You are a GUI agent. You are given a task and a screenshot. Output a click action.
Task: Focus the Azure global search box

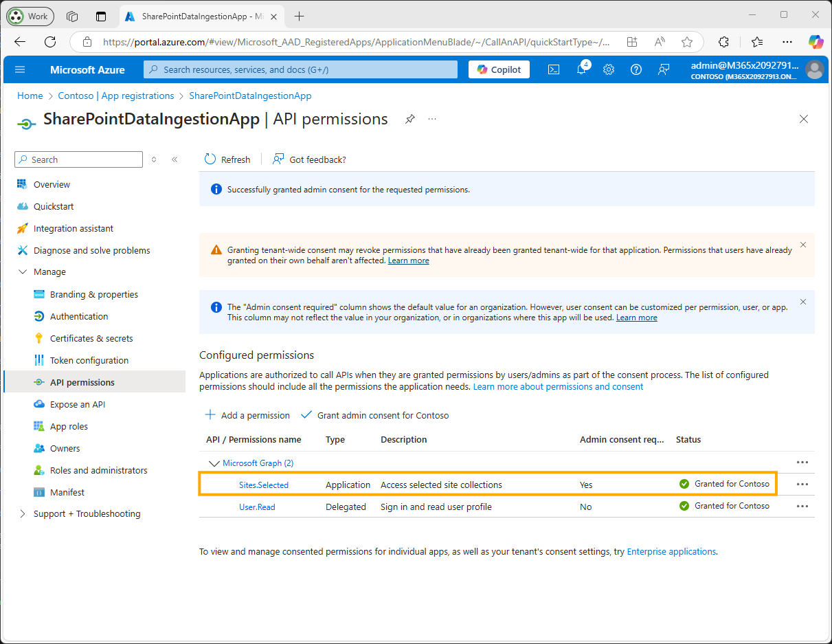click(300, 69)
